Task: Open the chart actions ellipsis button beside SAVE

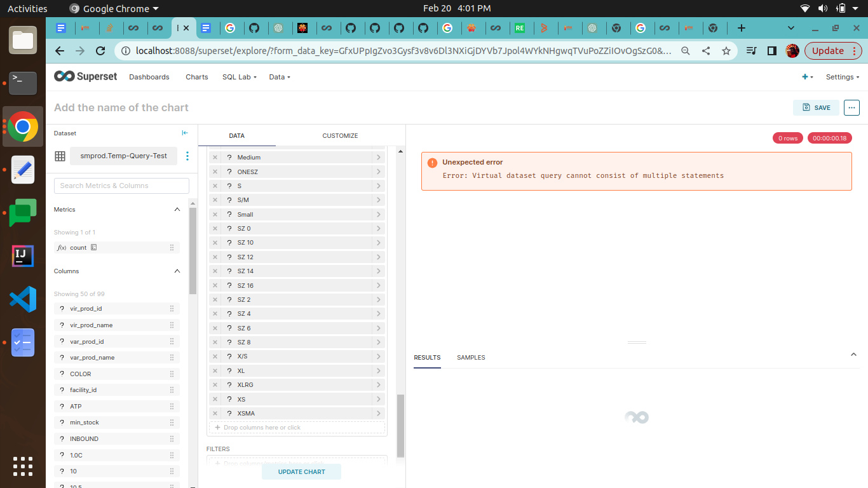Action: coord(851,107)
